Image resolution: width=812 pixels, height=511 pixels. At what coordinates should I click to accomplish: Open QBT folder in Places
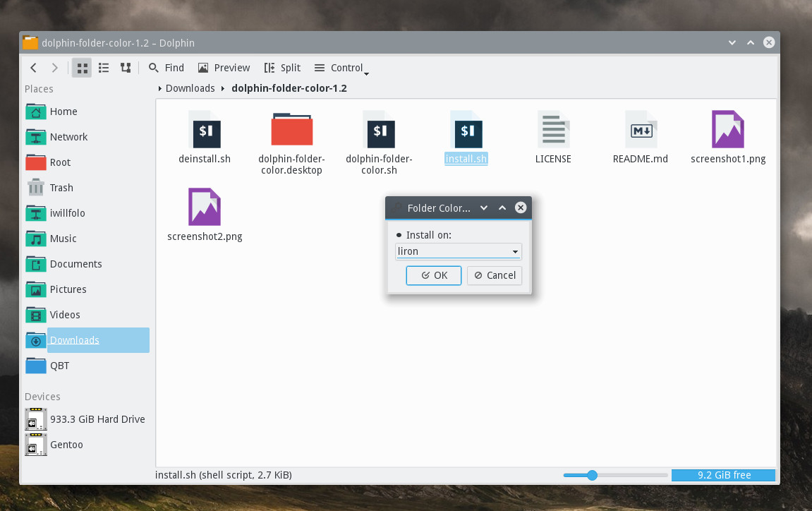click(87, 366)
